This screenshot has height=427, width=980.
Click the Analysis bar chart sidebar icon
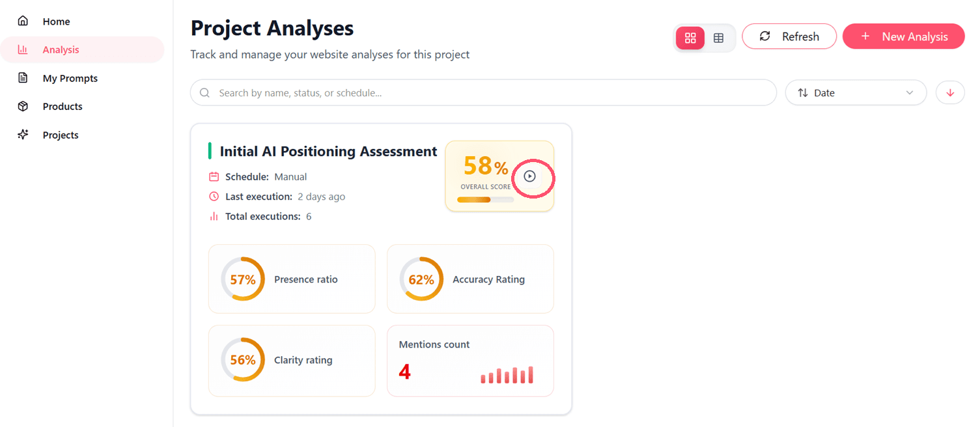tap(23, 49)
